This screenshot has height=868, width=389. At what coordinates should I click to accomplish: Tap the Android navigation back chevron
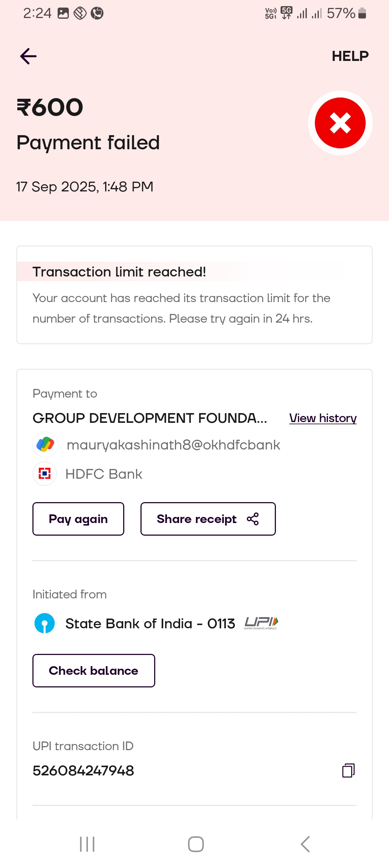point(305,844)
